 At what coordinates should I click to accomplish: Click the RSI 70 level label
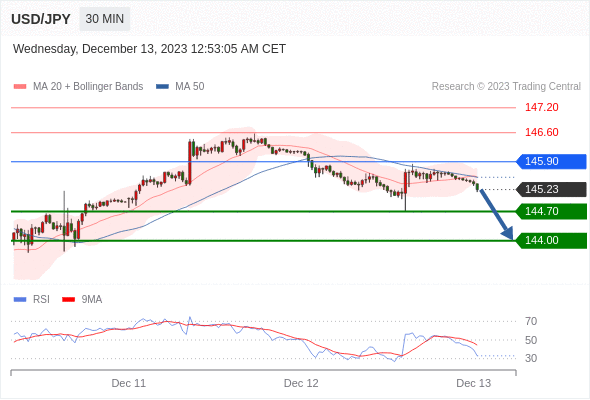[531, 321]
